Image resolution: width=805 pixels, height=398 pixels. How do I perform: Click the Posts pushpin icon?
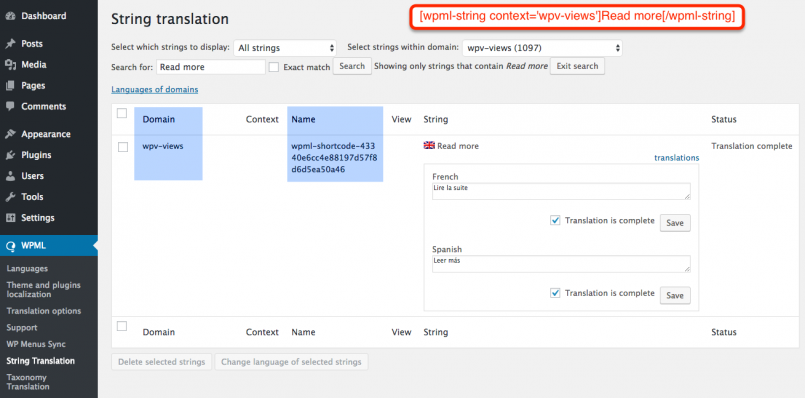point(10,44)
